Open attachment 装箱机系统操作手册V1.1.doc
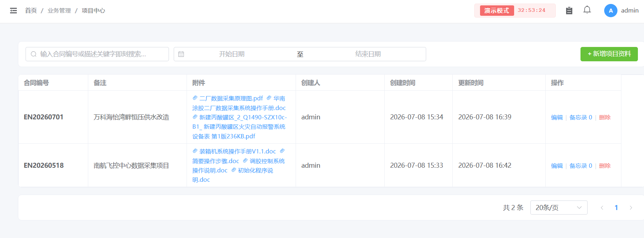The image size is (644, 238). (x=234, y=151)
